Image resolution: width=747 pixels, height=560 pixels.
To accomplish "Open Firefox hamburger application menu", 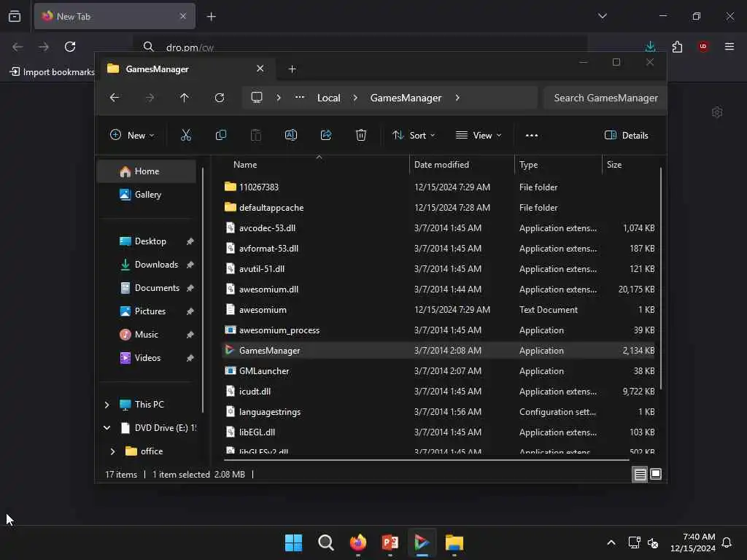I will (x=729, y=47).
